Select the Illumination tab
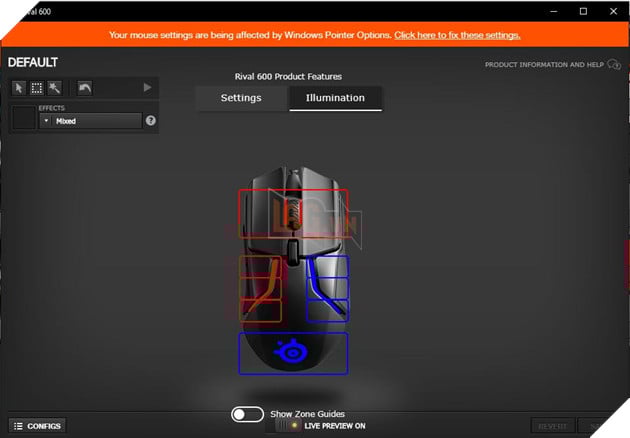This screenshot has height=438, width=630. pos(335,98)
